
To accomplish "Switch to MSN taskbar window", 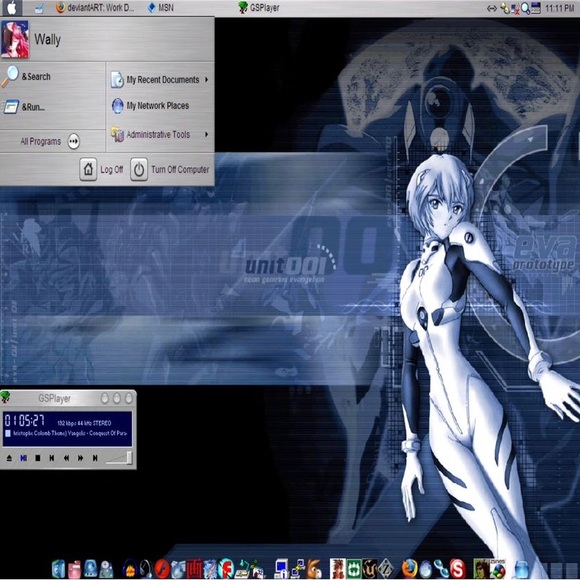I will (160, 7).
